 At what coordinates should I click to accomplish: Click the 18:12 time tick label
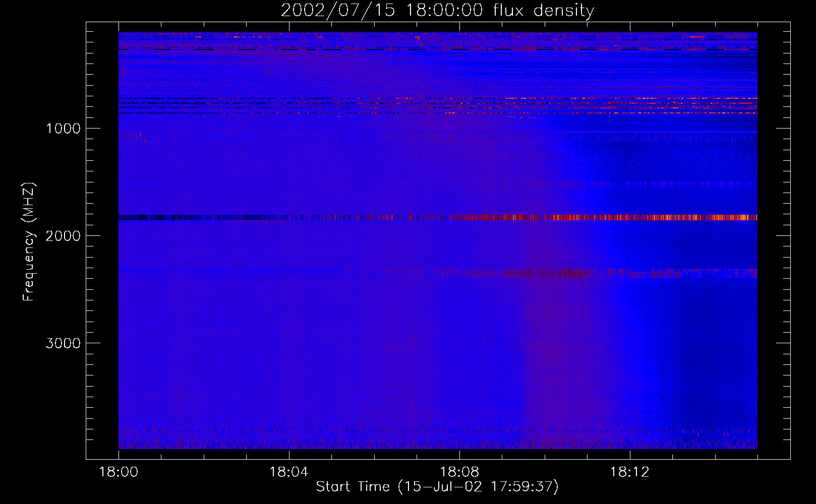[x=629, y=472]
